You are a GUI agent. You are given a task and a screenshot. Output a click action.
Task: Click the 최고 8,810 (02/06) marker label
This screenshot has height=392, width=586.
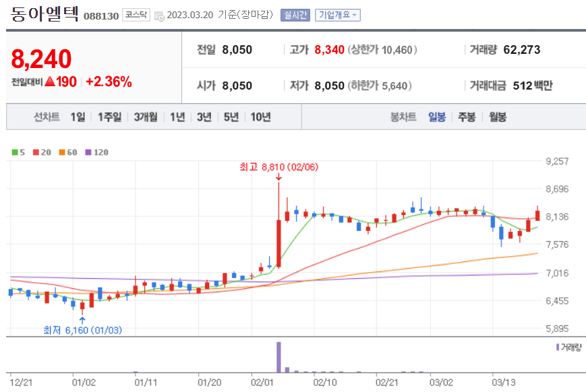pos(279,167)
